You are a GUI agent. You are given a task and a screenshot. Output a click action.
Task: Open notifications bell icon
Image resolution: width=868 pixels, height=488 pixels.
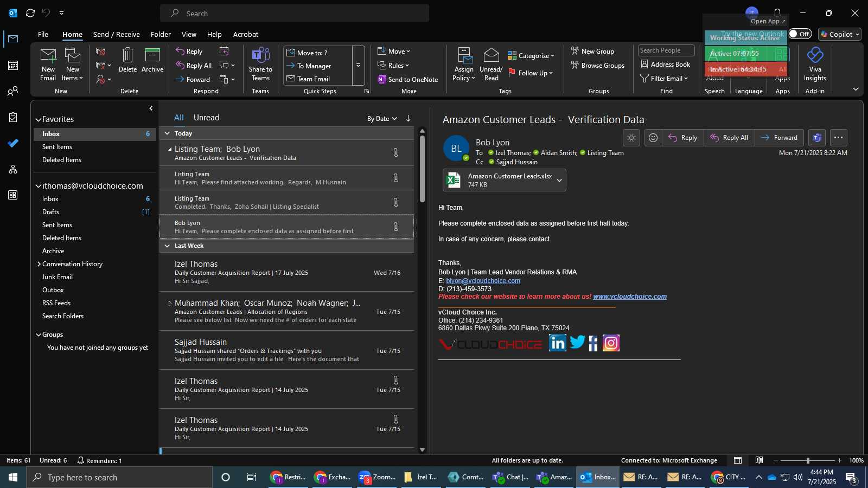tap(777, 12)
